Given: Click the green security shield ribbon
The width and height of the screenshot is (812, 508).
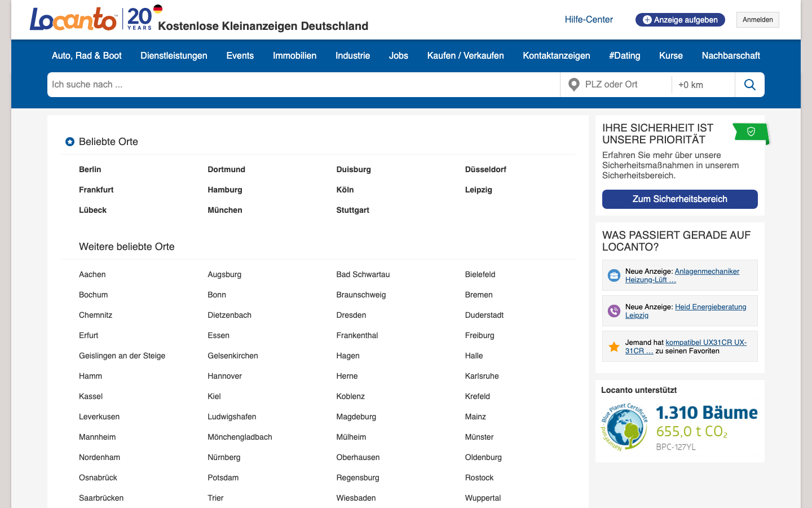Looking at the screenshot, I should tap(751, 133).
